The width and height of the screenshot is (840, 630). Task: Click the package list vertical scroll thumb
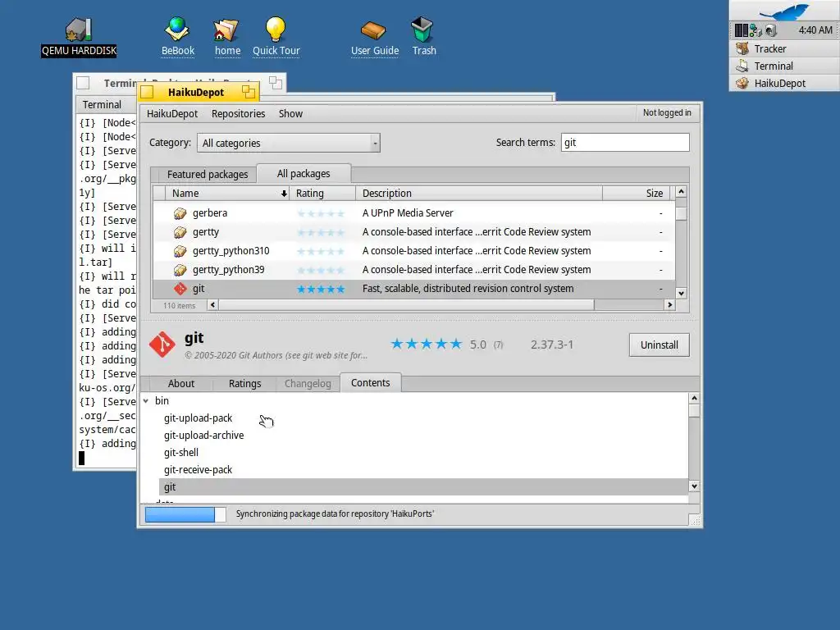tap(681, 214)
